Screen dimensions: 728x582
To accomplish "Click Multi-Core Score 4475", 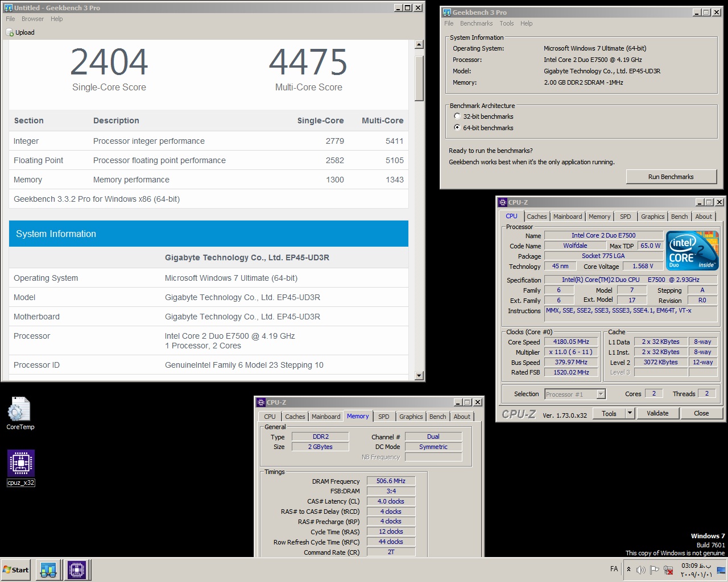I will coord(308,62).
